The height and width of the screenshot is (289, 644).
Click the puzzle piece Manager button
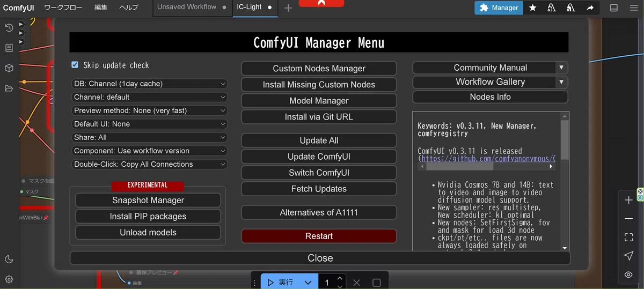499,8
